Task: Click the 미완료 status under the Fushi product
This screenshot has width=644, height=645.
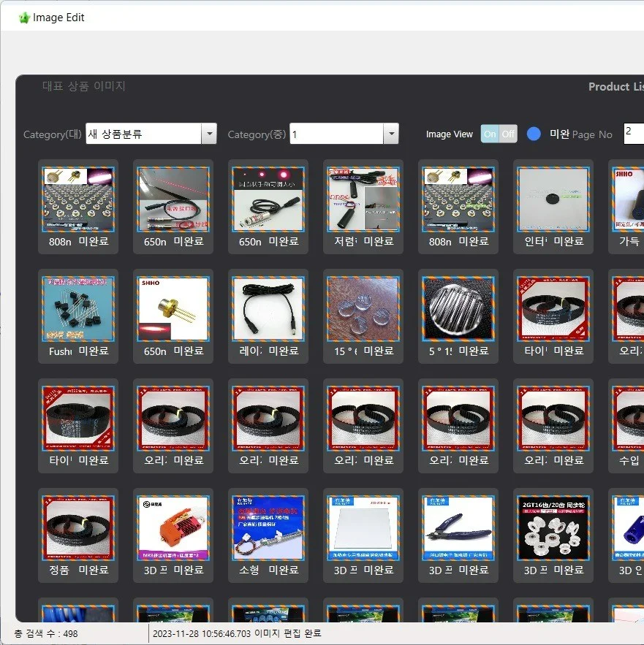Action: coord(94,351)
